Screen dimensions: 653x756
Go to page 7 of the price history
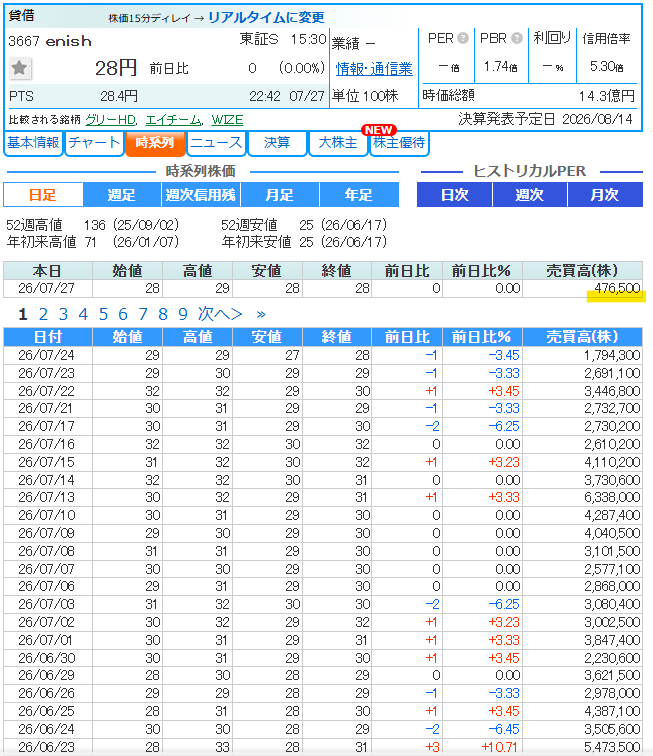click(143, 314)
